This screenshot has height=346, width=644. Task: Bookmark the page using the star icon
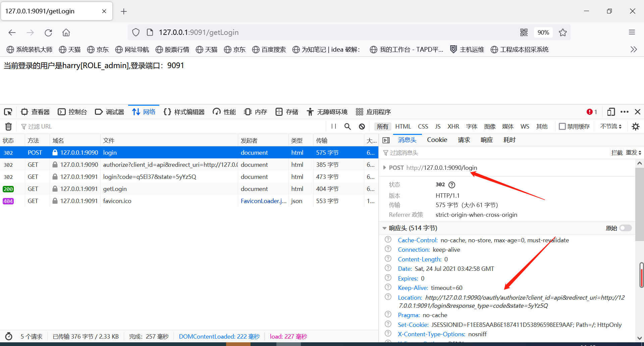tap(562, 32)
